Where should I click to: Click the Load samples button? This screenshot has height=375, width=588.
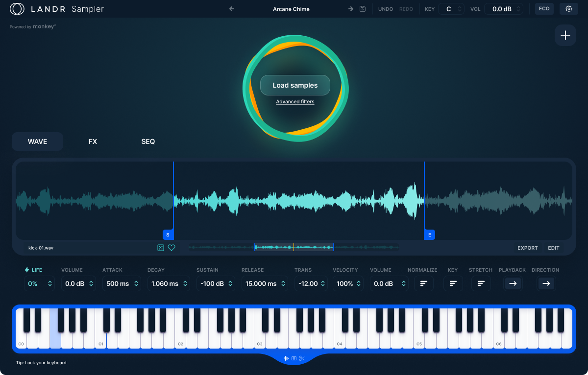tap(295, 85)
